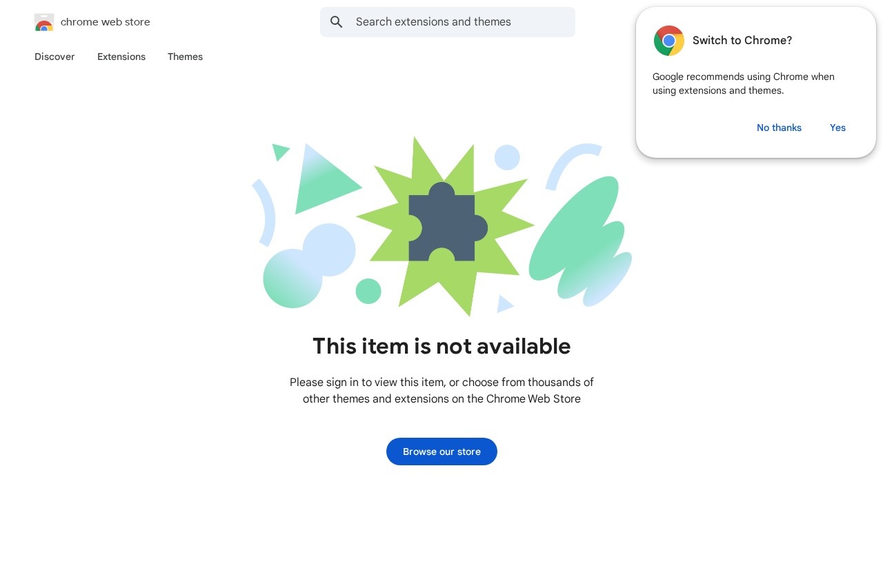Switch to the Themes tab

tap(185, 57)
